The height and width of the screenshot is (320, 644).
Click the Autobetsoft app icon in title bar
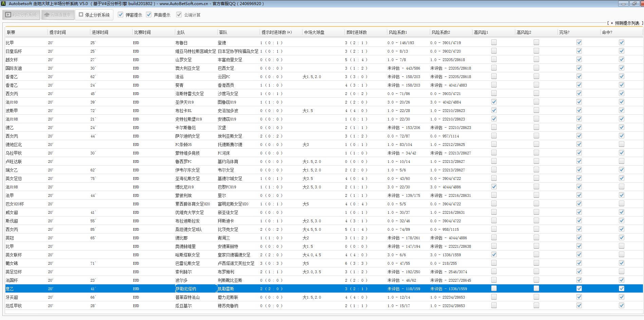click(3, 4)
